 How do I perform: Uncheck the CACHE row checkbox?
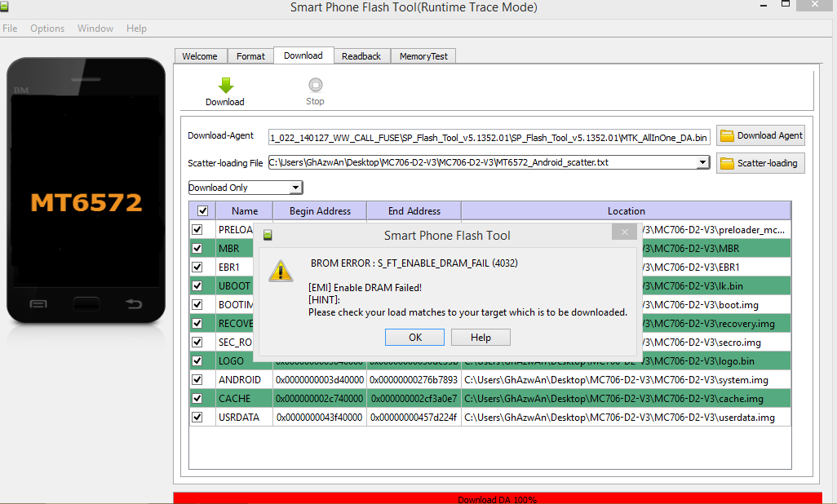click(x=197, y=398)
